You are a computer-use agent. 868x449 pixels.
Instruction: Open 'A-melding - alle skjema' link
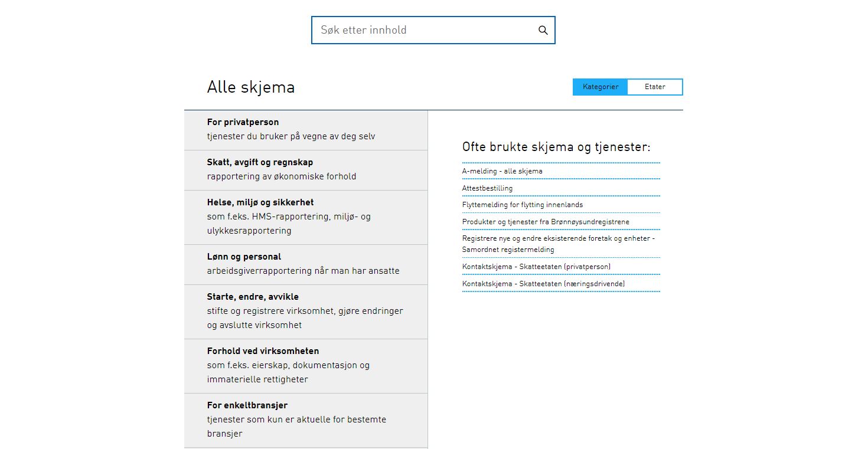502,171
